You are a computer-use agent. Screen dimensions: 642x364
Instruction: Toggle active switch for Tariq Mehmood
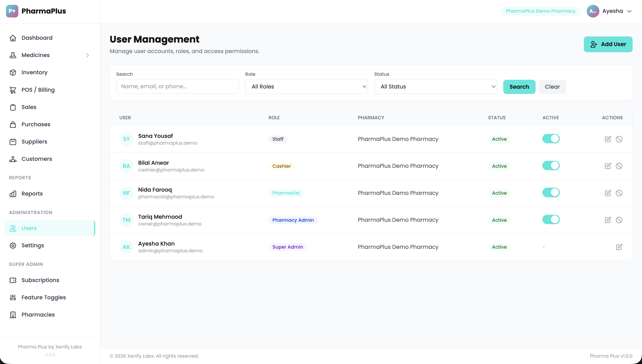[x=551, y=220]
